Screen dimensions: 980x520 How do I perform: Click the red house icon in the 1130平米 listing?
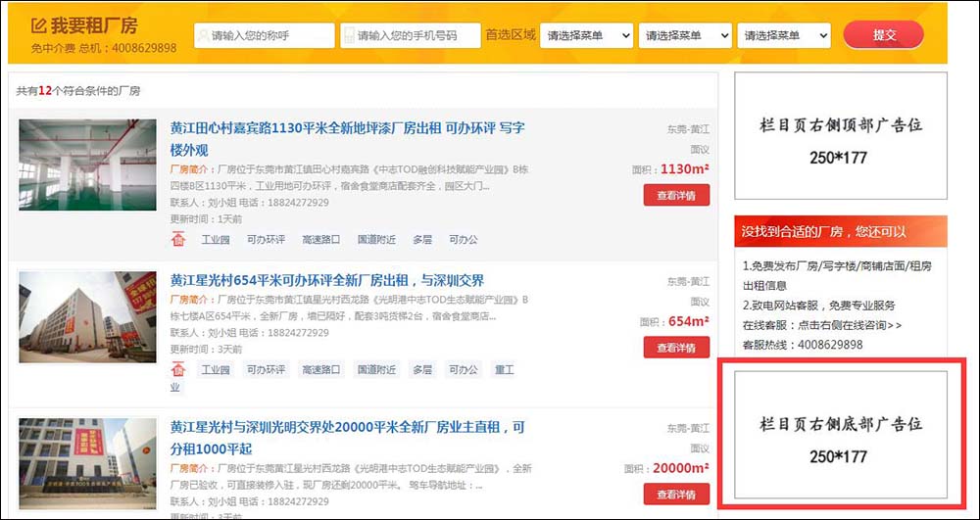(x=178, y=239)
